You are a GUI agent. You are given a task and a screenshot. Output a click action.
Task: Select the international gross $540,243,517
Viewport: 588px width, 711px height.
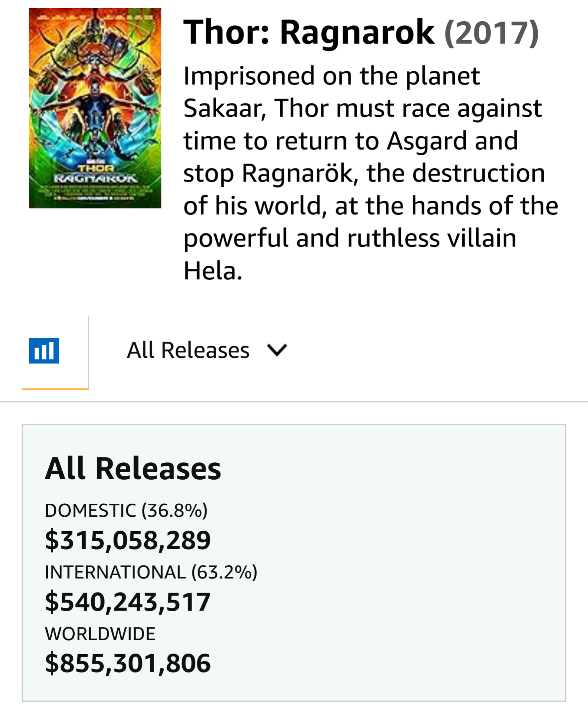tap(128, 602)
